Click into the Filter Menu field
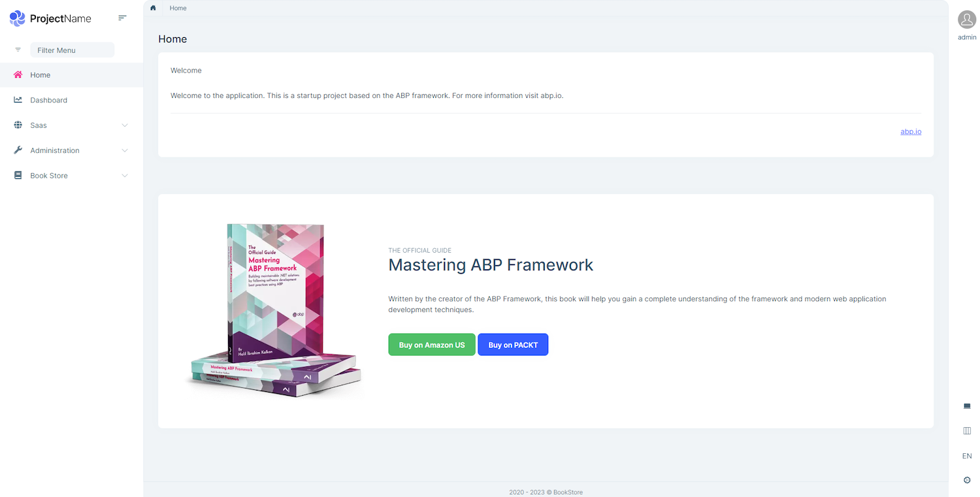Image resolution: width=980 pixels, height=497 pixels. click(72, 50)
